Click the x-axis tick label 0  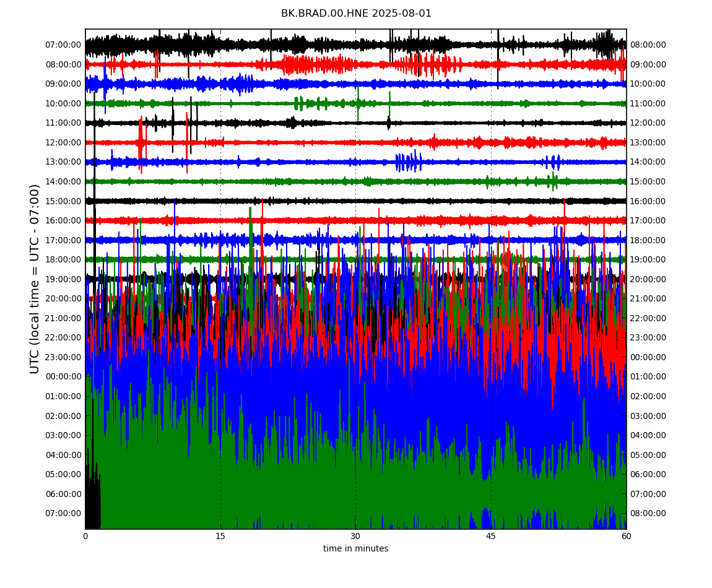[x=85, y=536]
